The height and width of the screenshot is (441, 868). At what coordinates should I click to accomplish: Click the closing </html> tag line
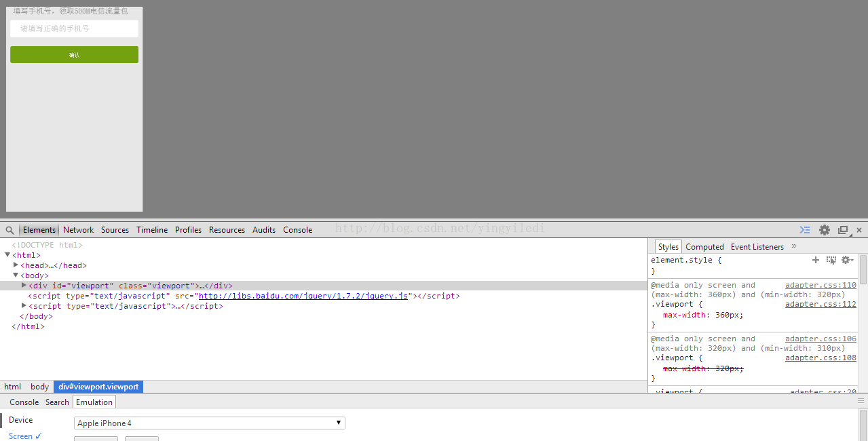[28, 326]
